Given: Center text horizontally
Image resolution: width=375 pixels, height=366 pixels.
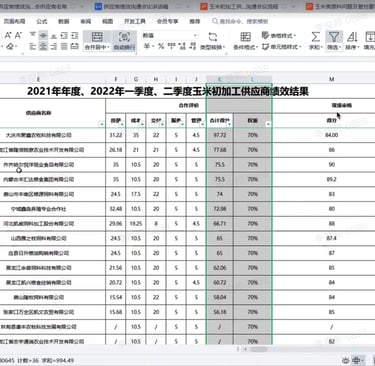Looking at the screenshot, I should [43, 46].
